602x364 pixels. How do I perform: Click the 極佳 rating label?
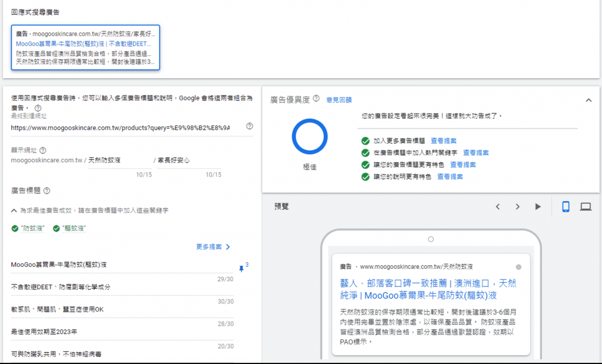(309, 167)
